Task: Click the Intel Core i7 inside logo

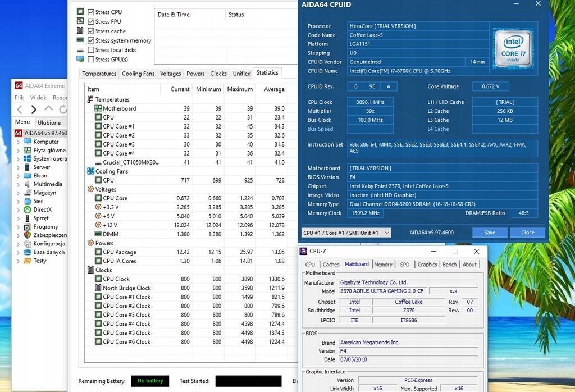Action: pyautogui.click(x=513, y=48)
